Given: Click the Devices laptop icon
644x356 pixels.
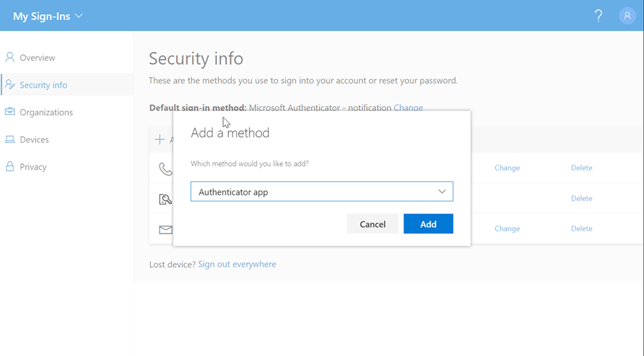Looking at the screenshot, I should click(10, 140).
